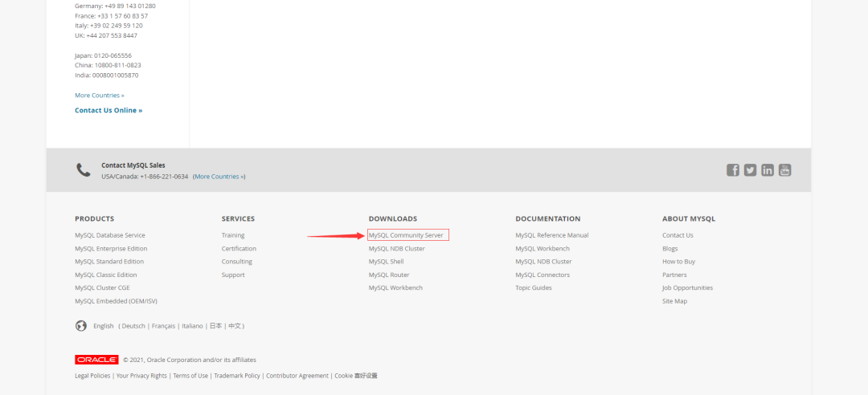Open MySQL NDB Cluster under Downloads
Viewport: 868px width, 395px height.
click(396, 248)
